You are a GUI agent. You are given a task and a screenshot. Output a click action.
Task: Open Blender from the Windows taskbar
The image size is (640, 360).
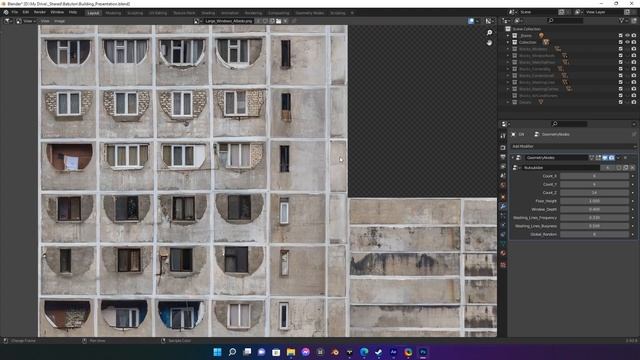(335, 352)
